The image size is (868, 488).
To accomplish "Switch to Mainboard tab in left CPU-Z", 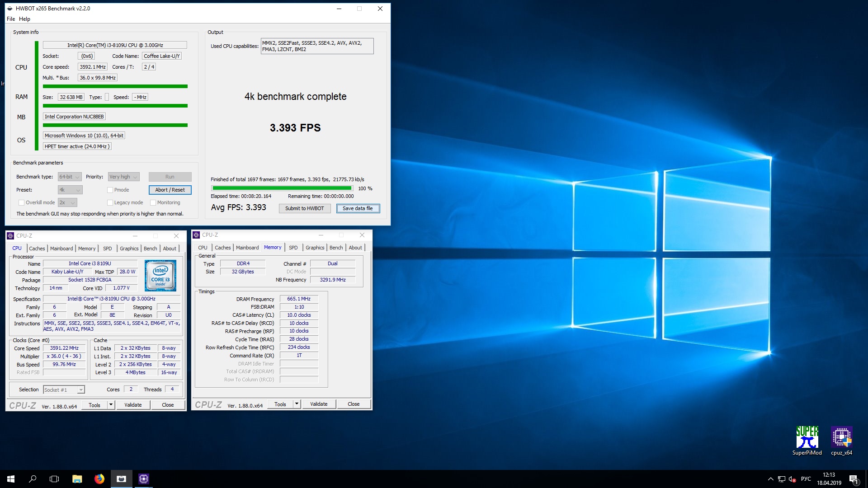I will click(61, 249).
